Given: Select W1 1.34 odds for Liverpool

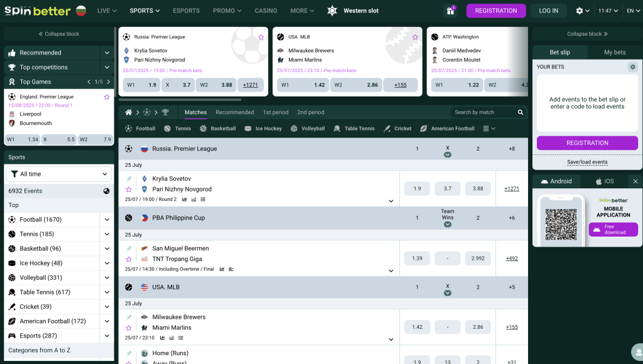Looking at the screenshot, I should click(x=23, y=140).
